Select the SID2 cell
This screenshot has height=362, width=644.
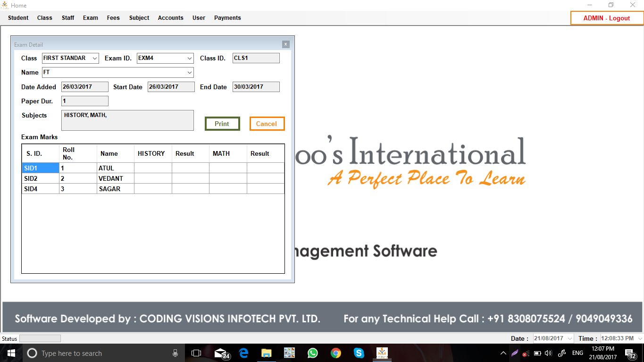pyautogui.click(x=41, y=178)
